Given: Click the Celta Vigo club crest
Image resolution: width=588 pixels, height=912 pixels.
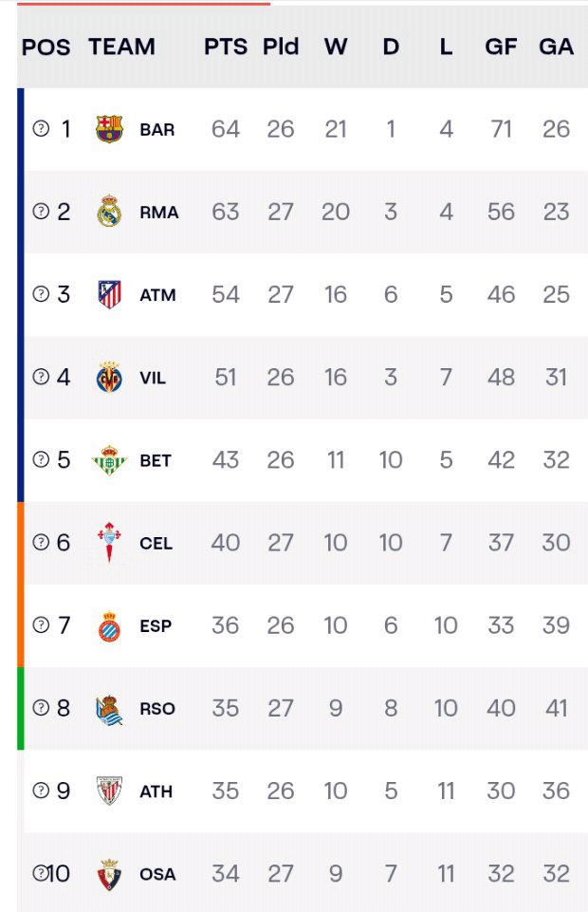Looking at the screenshot, I should (x=109, y=543).
